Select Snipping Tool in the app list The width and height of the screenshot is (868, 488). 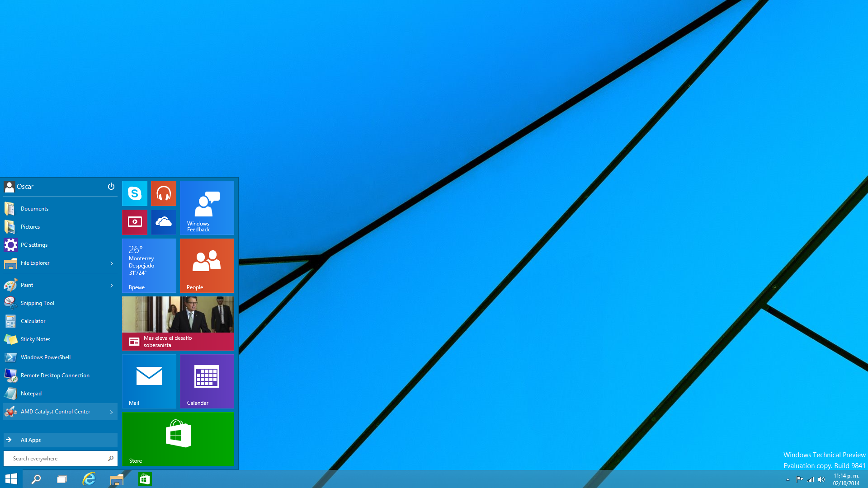tap(37, 303)
